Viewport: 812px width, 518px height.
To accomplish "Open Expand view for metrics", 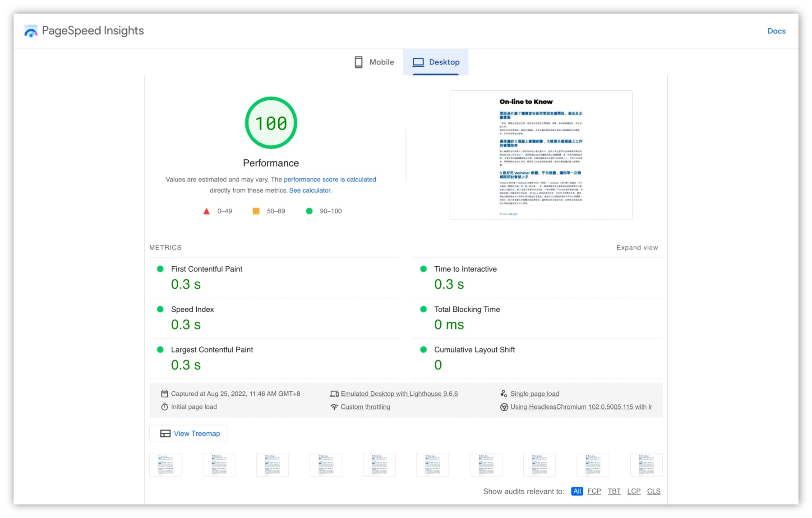I will 637,247.
